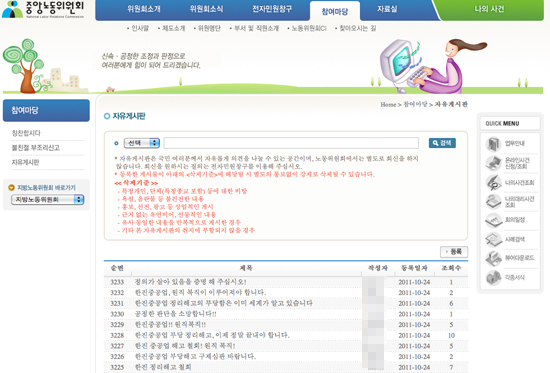Click the board search text field

[291, 143]
